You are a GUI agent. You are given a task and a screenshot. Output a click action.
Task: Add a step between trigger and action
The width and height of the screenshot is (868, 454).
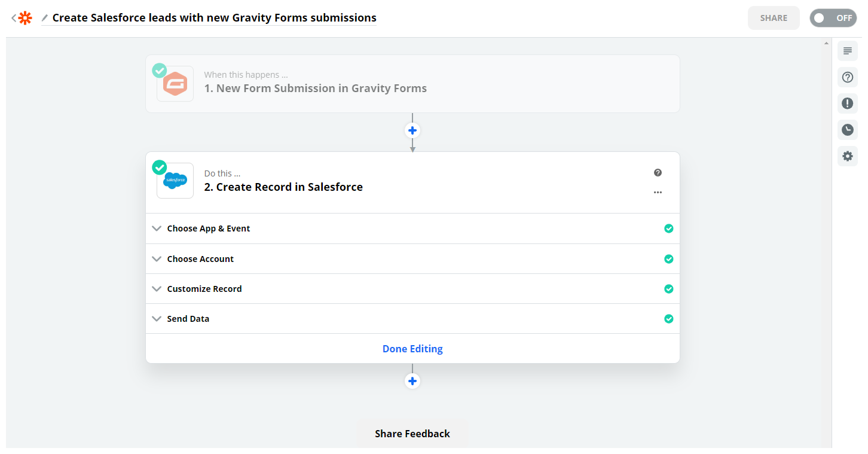tap(412, 130)
